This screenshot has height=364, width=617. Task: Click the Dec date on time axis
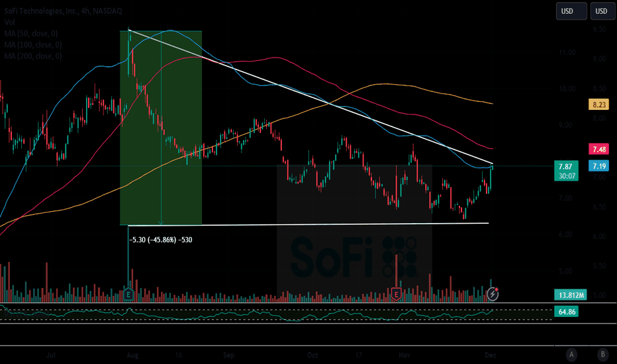pos(491,355)
